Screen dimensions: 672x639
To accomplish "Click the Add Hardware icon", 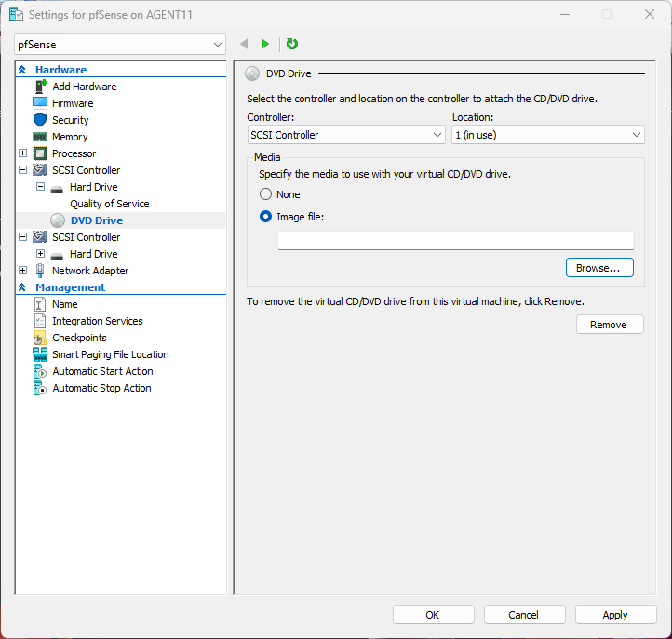I will [40, 87].
